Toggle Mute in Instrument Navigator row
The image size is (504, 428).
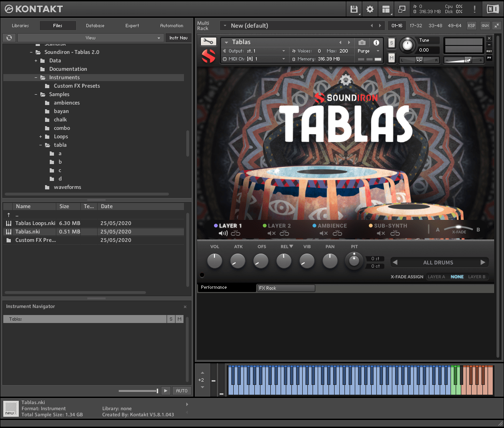point(179,319)
